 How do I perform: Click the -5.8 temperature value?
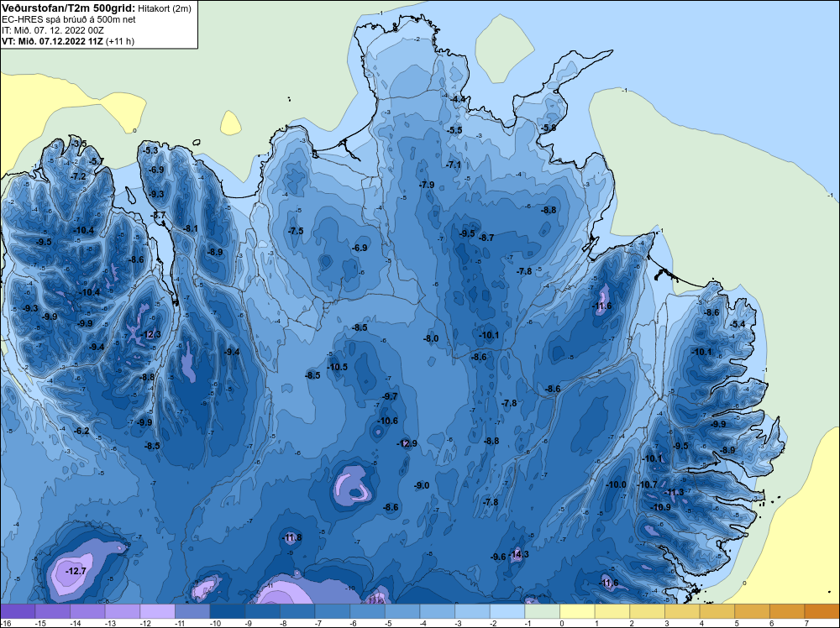point(549,128)
